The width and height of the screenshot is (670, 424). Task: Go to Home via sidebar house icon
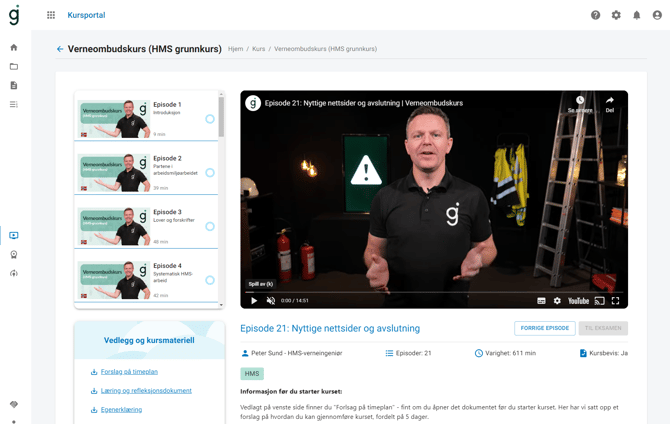14,47
